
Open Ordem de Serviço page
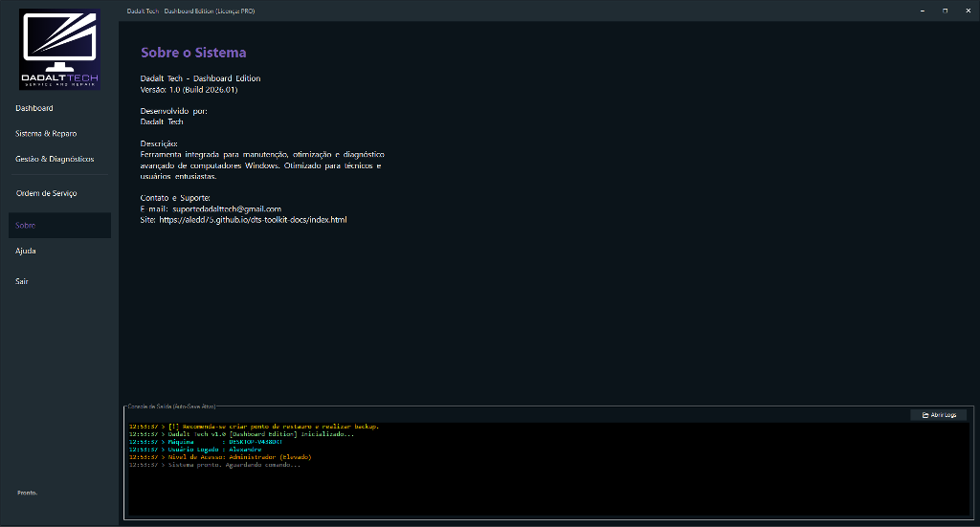point(46,193)
